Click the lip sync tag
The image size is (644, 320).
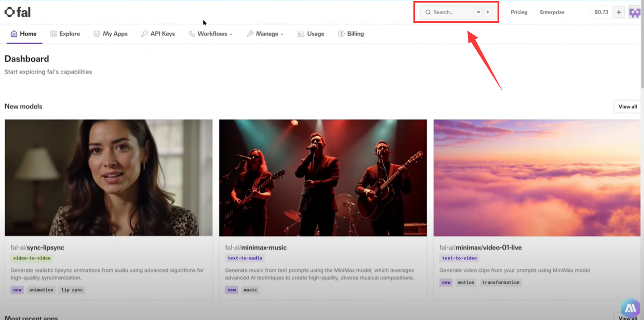coord(72,290)
